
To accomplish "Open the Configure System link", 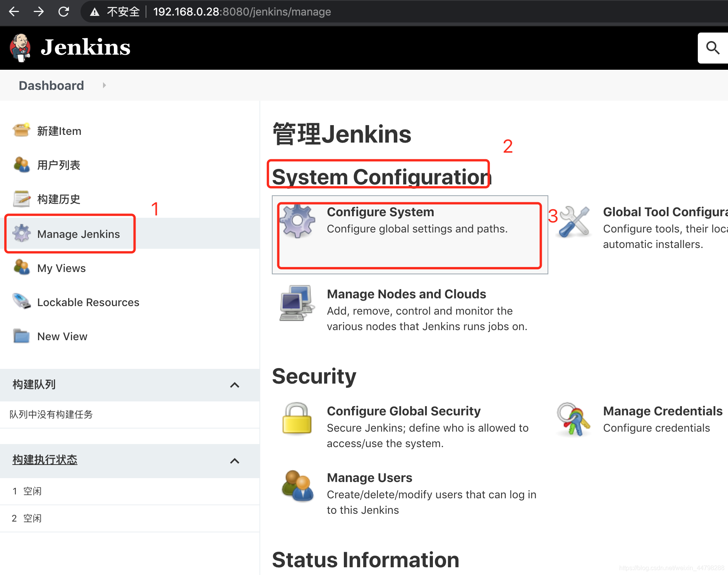I will (380, 212).
